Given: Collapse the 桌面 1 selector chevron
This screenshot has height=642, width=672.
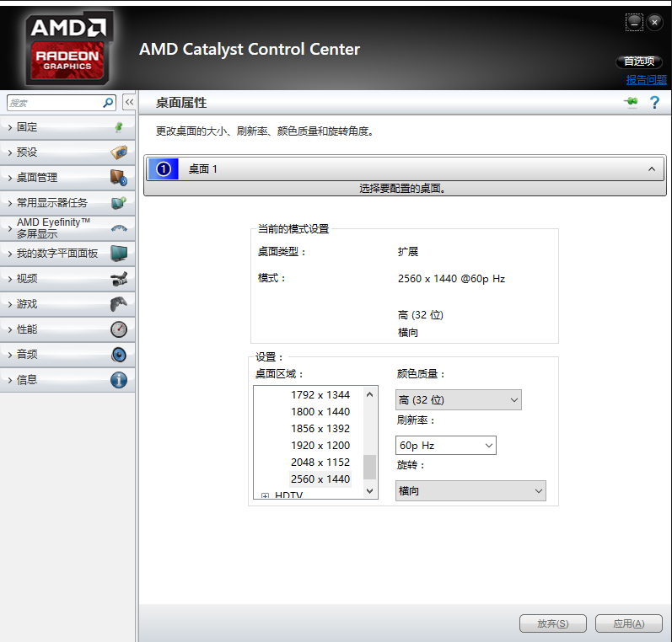Looking at the screenshot, I should pos(652,169).
